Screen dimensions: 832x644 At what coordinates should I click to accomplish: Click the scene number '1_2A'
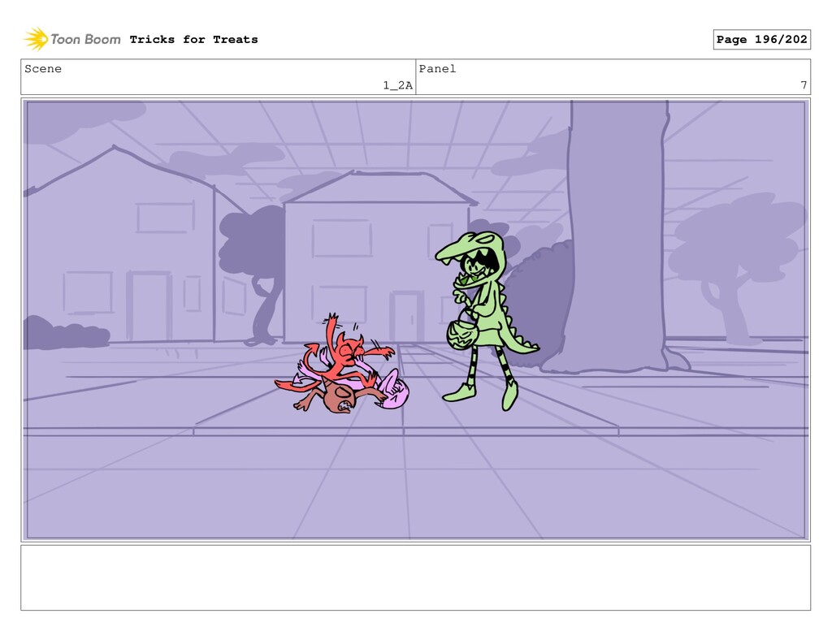coord(397,85)
